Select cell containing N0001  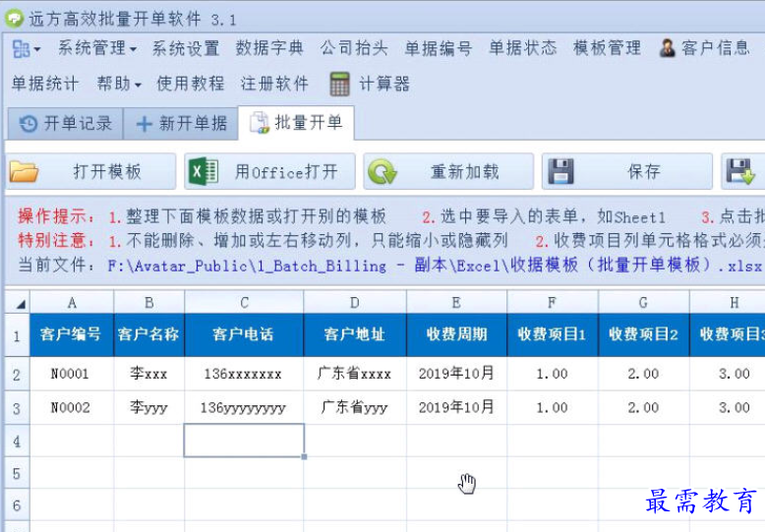click(72, 374)
